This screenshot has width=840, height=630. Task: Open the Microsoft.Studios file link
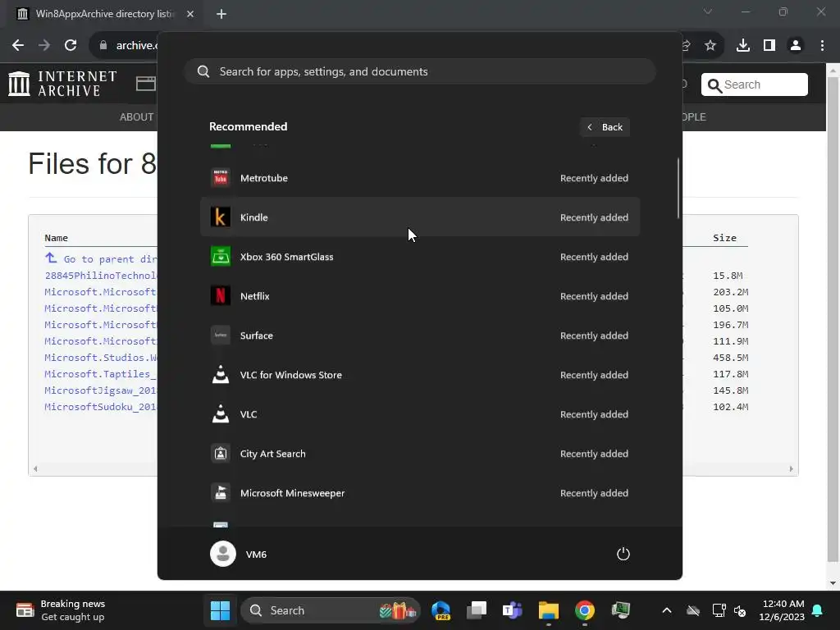coord(101,358)
